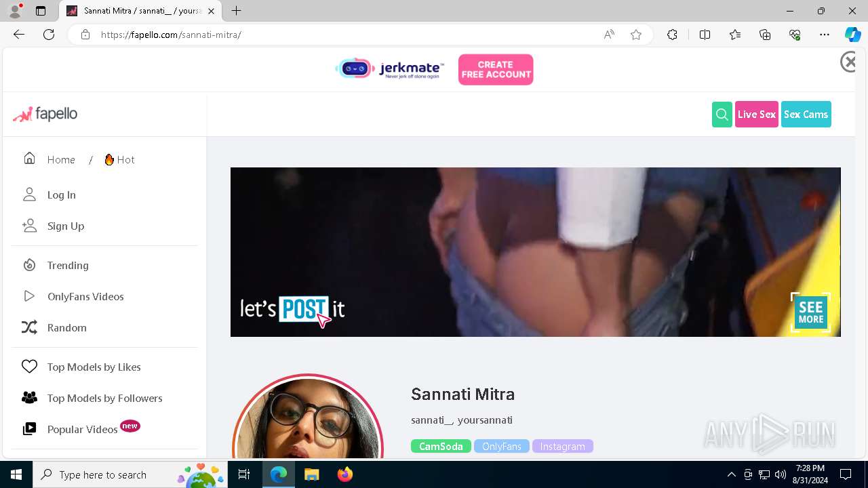Viewport: 868px width, 488px height.
Task: Show hidden system tray icons
Action: [x=732, y=474]
